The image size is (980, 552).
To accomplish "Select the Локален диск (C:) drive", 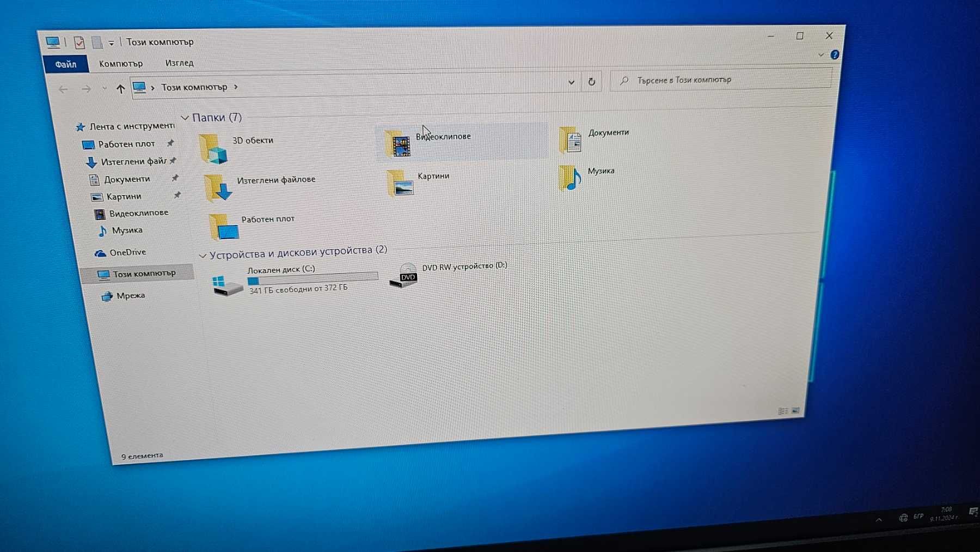I will [295, 280].
